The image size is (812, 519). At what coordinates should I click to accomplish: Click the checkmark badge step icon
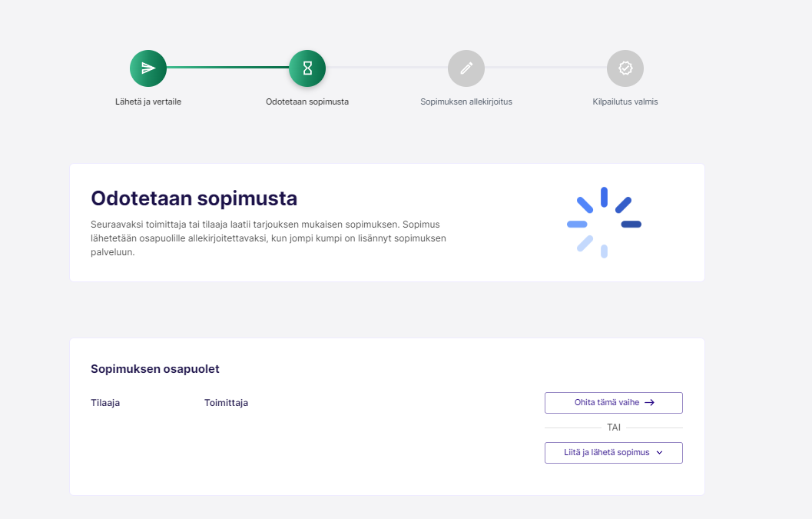625,68
